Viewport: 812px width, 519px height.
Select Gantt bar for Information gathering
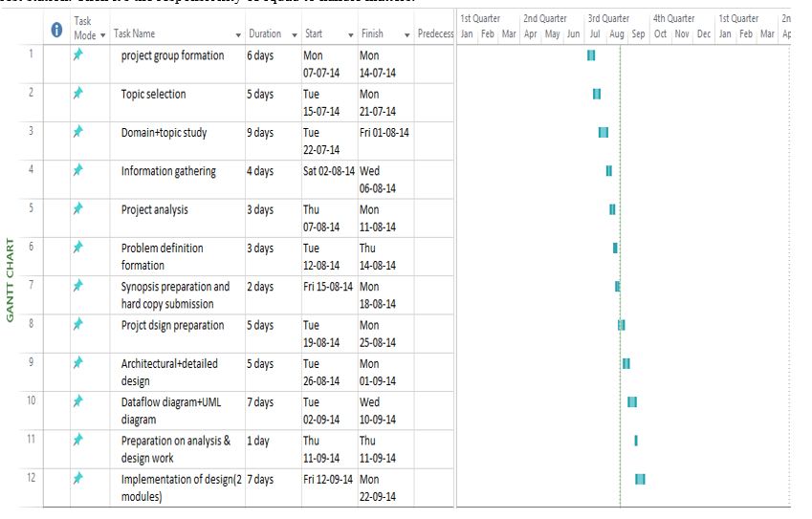coord(609,171)
